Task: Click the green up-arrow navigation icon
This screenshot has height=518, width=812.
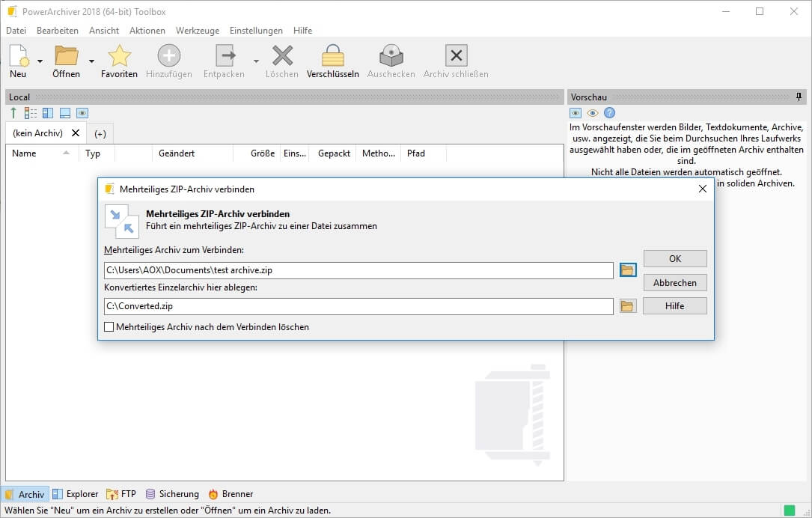Action: click(x=13, y=113)
